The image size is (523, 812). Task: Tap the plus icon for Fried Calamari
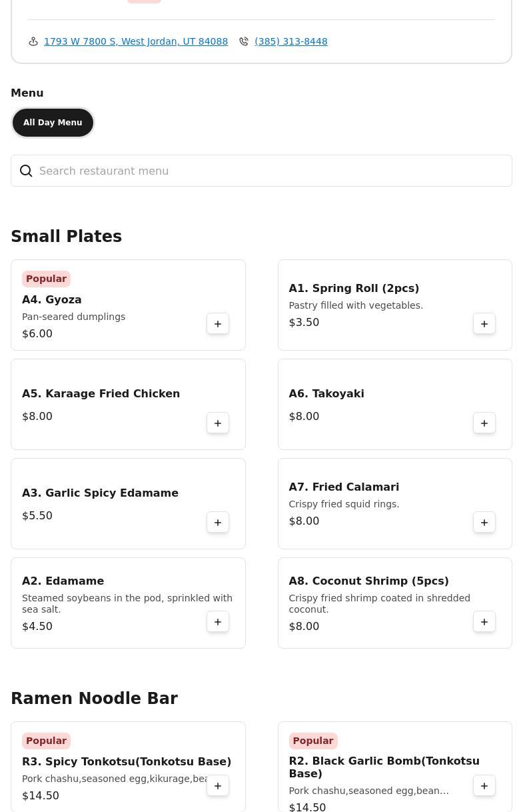coord(484,523)
